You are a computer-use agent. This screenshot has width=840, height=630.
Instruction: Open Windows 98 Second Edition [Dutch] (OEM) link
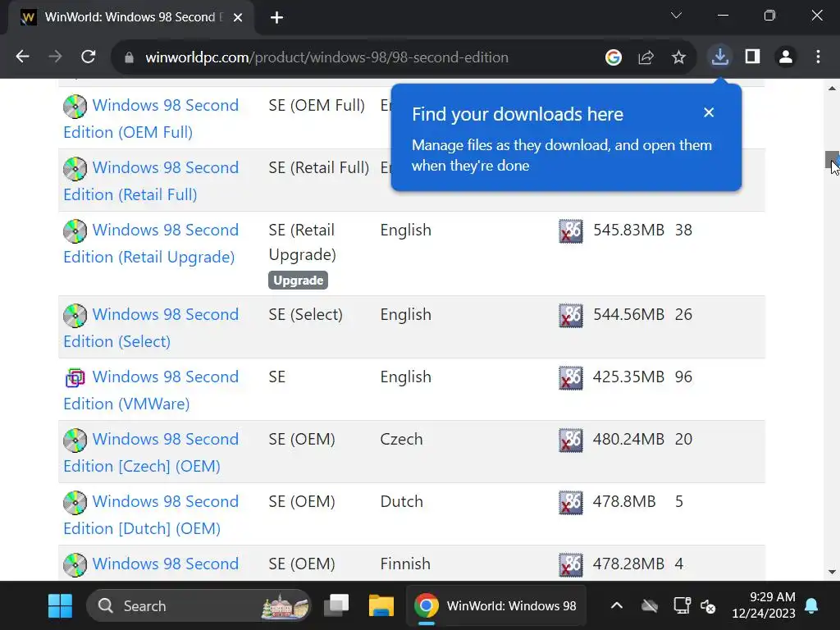151,514
